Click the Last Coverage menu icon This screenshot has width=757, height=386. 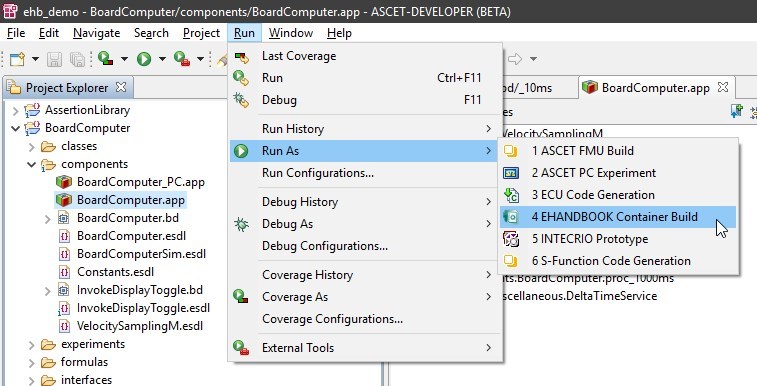tap(241, 57)
